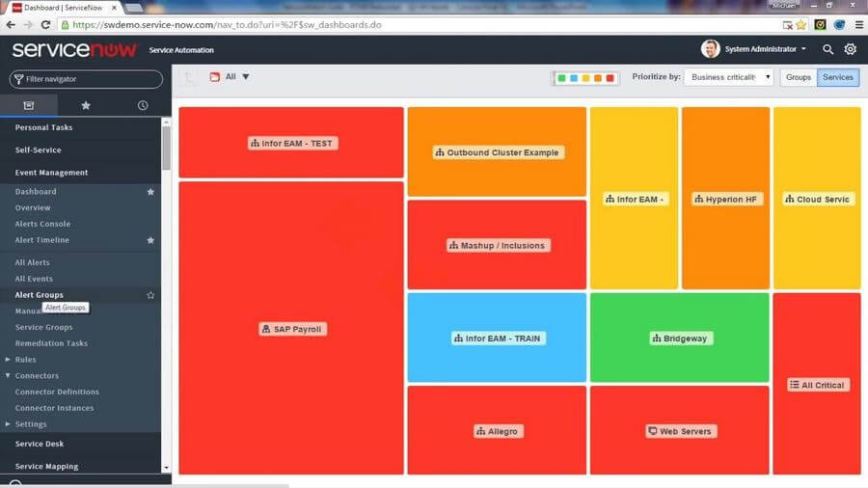Open the Bridgeway service tile

click(x=680, y=339)
